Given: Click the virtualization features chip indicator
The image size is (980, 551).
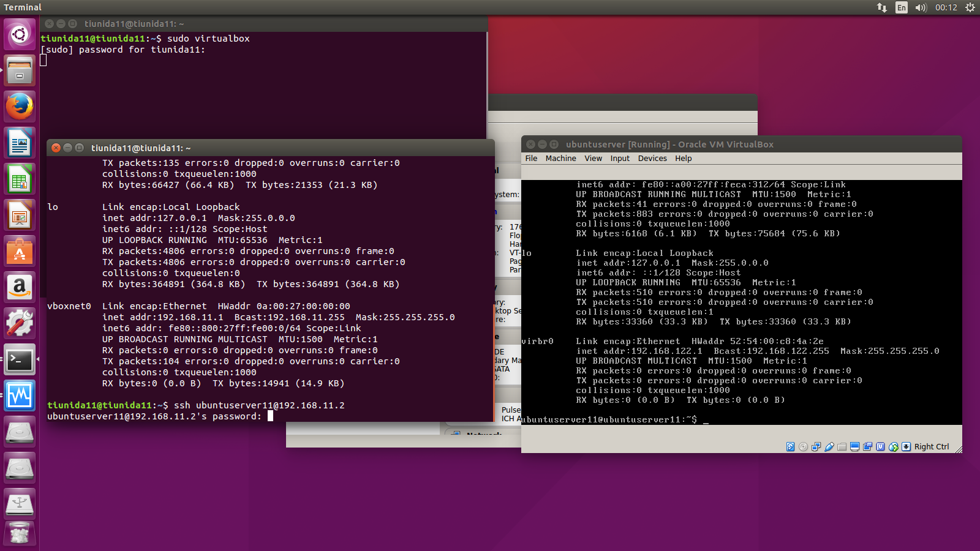Looking at the screenshot, I should (881, 447).
